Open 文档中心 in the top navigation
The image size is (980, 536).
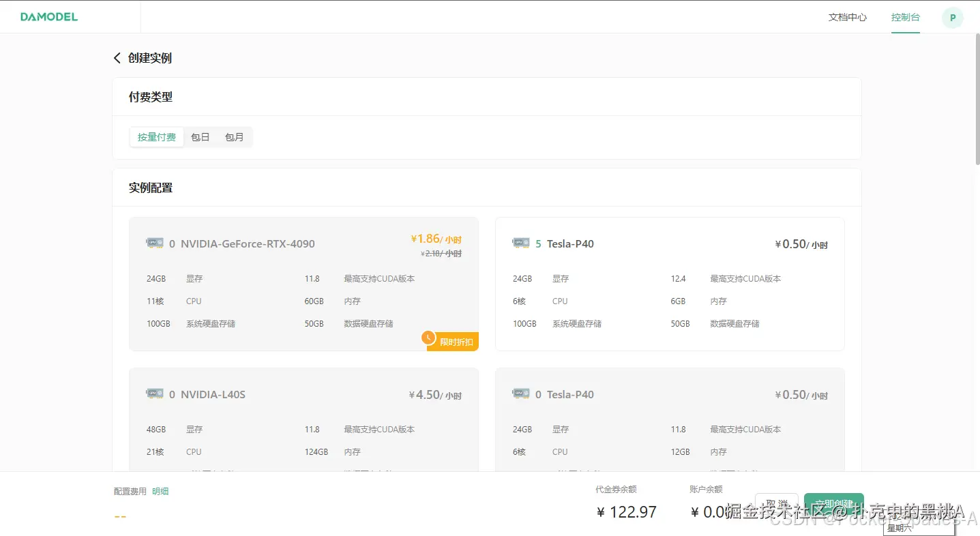click(x=848, y=17)
